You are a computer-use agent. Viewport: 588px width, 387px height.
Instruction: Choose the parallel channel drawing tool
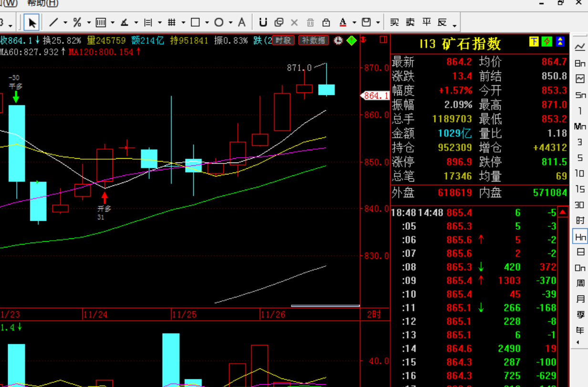[101, 22]
